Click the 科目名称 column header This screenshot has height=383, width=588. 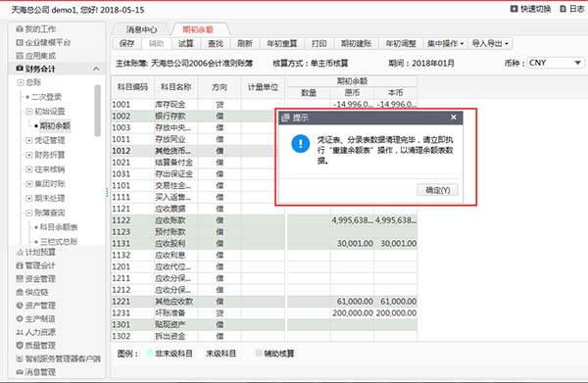click(176, 87)
